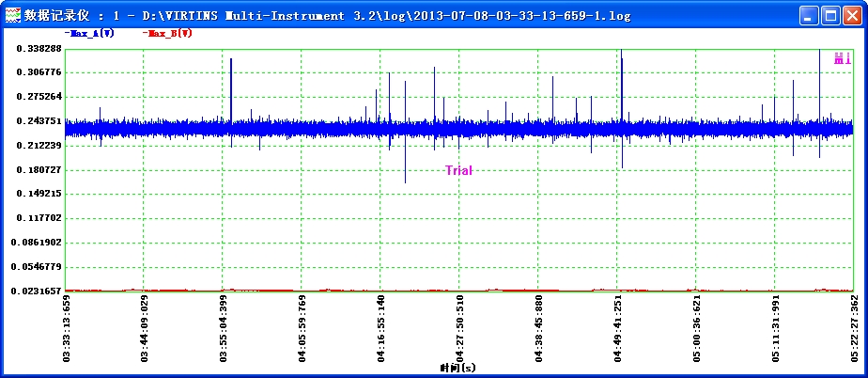Click the magenta Trial watermark text
This screenshot has height=378, width=868.
click(458, 171)
